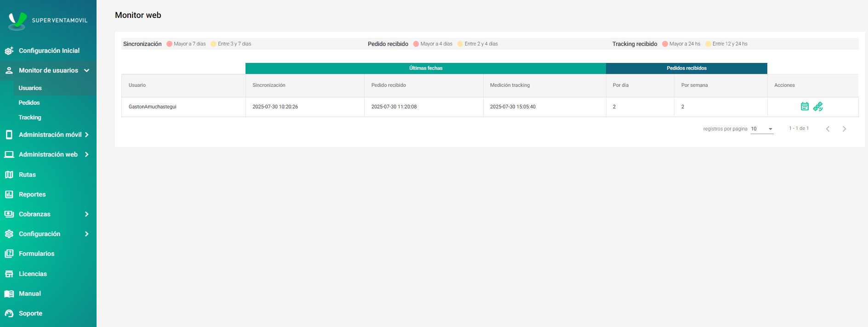Open Reportes via its chart icon

pos(9,194)
